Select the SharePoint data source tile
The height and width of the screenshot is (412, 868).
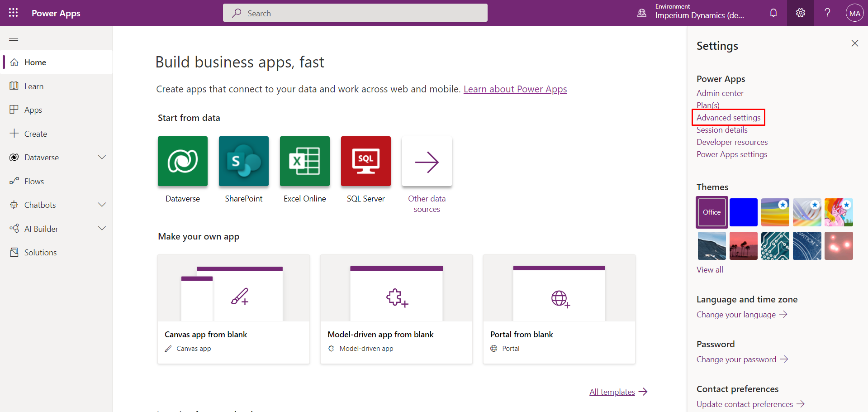pyautogui.click(x=244, y=162)
